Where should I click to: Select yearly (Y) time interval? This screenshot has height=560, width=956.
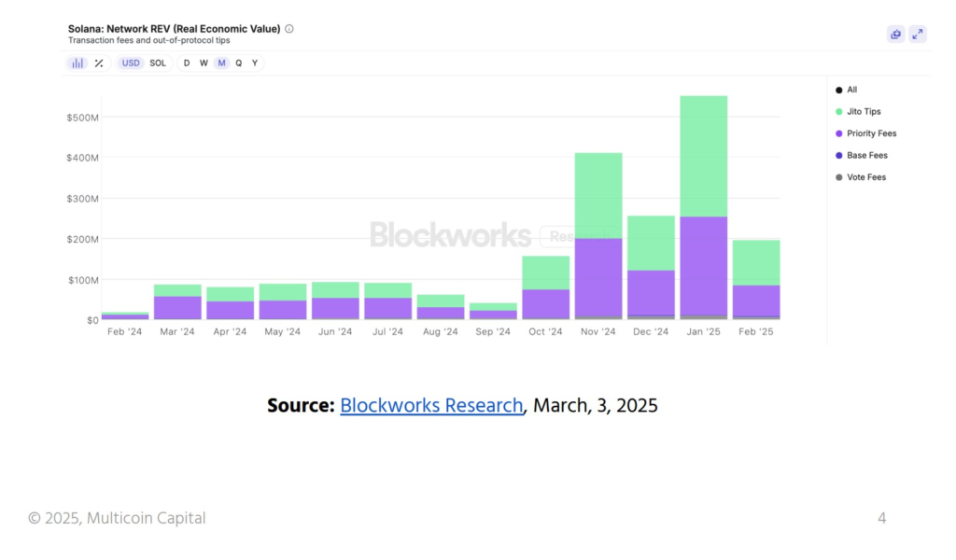tap(255, 63)
